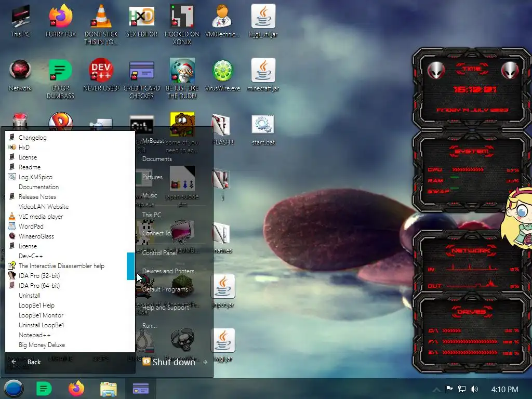Click the Start orb on taskbar
The image size is (532, 399).
coord(14,389)
